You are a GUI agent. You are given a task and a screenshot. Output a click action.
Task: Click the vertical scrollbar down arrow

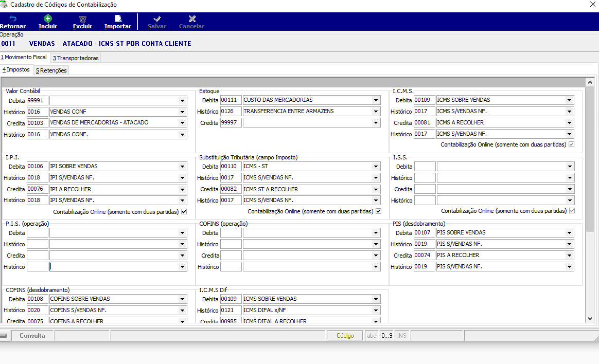[590, 319]
